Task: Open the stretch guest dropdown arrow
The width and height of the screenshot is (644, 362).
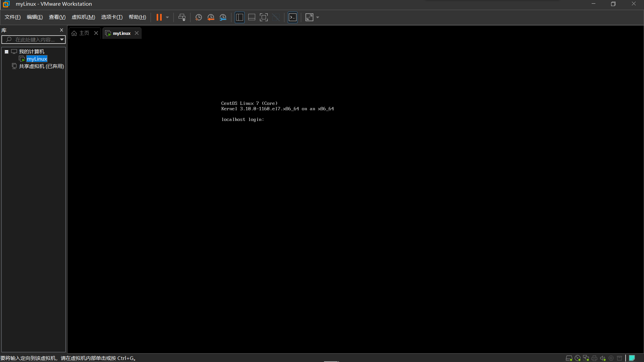Action: (x=318, y=17)
